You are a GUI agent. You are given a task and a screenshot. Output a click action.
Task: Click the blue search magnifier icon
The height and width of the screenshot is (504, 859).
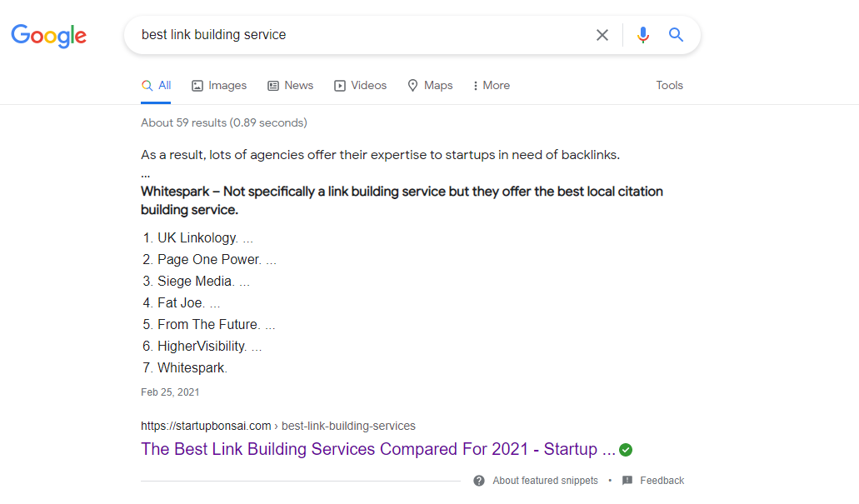[x=676, y=35]
